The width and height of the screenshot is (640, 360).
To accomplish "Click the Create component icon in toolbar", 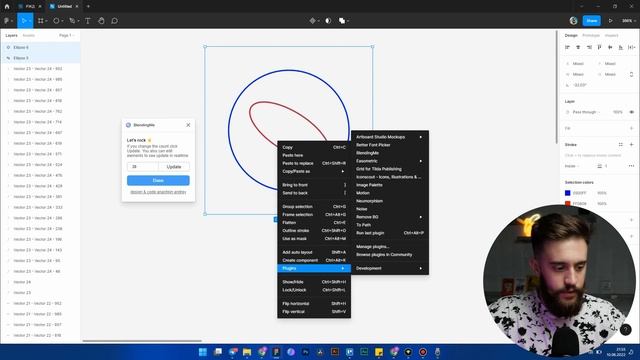I will 313,21.
